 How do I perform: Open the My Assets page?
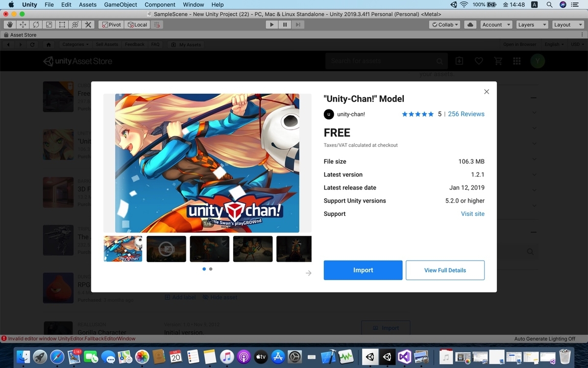click(x=186, y=45)
